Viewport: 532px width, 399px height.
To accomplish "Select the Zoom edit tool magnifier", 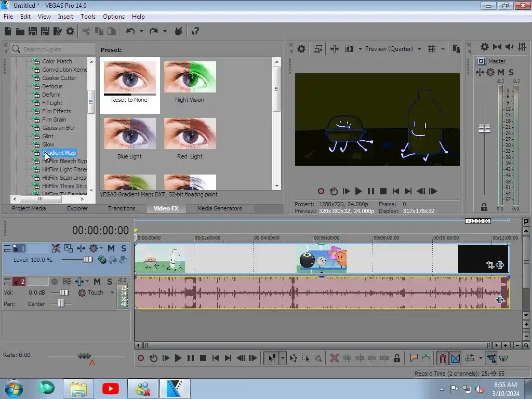I will (x=318, y=358).
